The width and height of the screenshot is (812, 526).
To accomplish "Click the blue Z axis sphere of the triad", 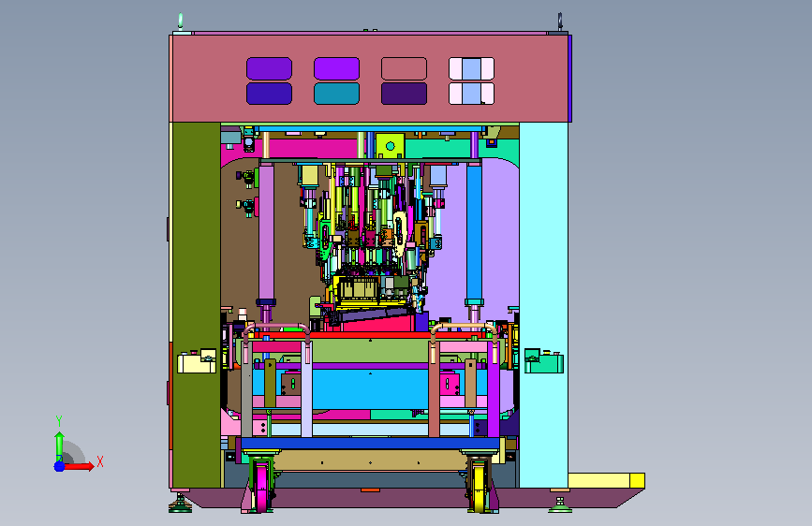I will coord(60,466).
